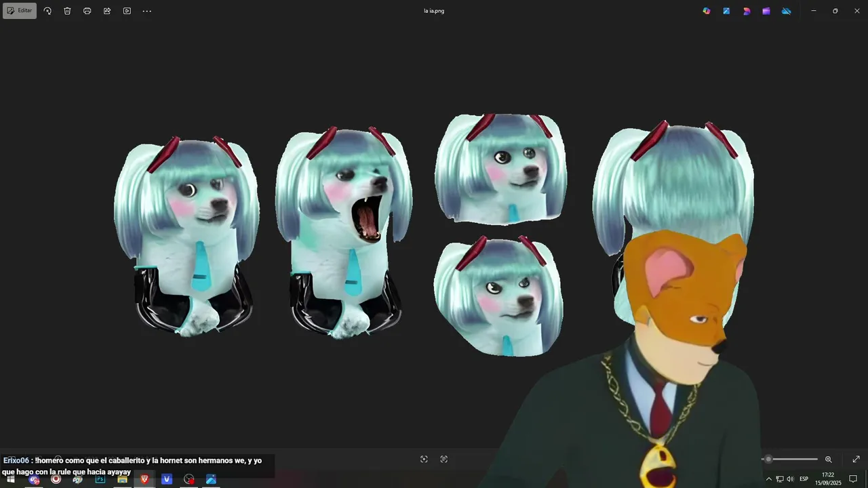Click the zoom-to-fit icon in bottom bar
Screen dimensions: 868x488
[424, 459]
